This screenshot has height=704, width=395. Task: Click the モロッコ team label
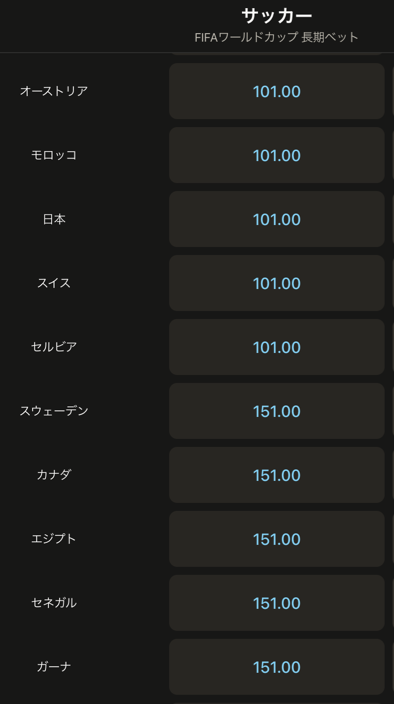pyautogui.click(x=54, y=155)
